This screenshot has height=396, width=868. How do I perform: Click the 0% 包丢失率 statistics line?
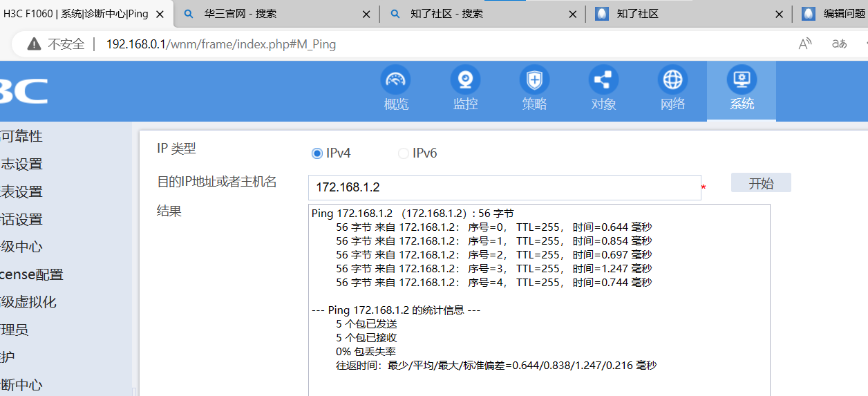tap(366, 351)
